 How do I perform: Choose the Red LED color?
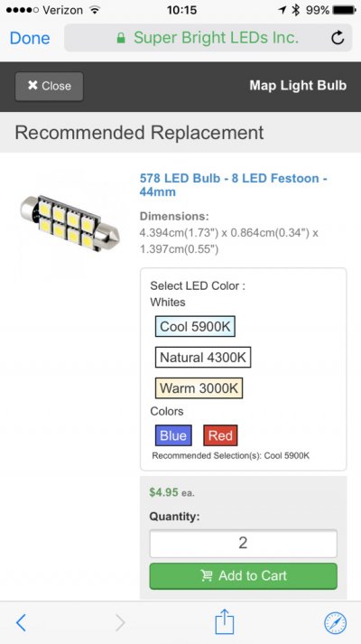[x=220, y=435]
